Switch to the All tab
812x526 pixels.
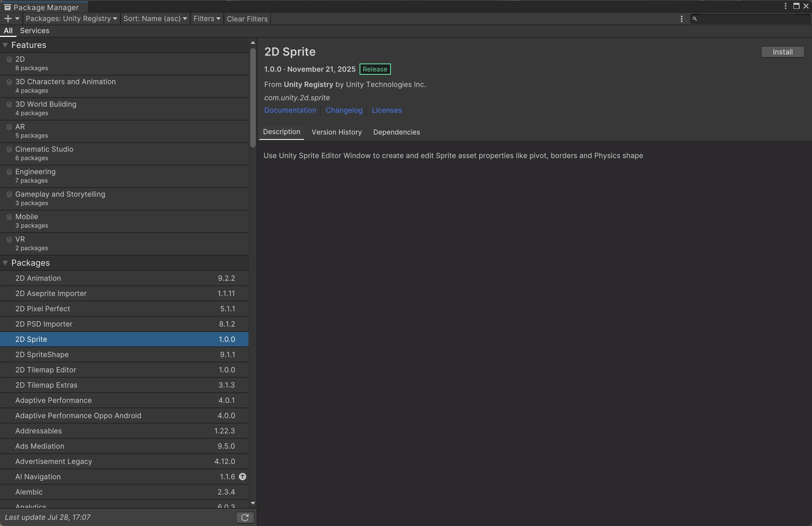(8, 31)
